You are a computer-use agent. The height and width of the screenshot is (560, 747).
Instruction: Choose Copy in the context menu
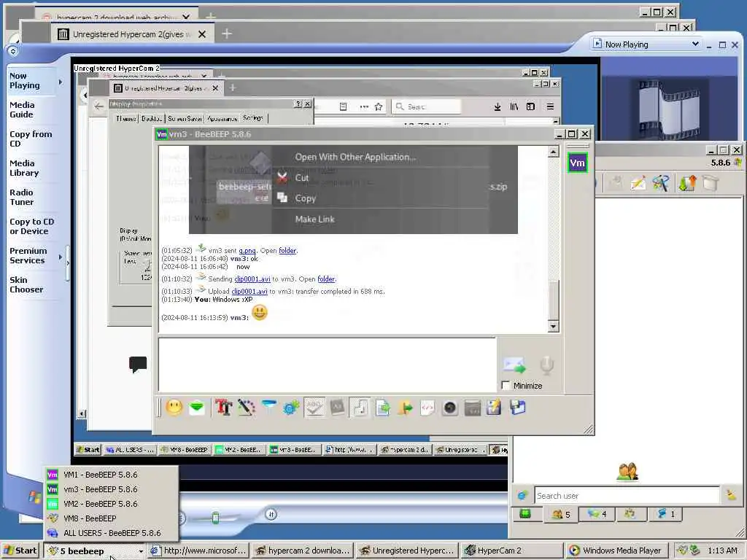pos(306,198)
